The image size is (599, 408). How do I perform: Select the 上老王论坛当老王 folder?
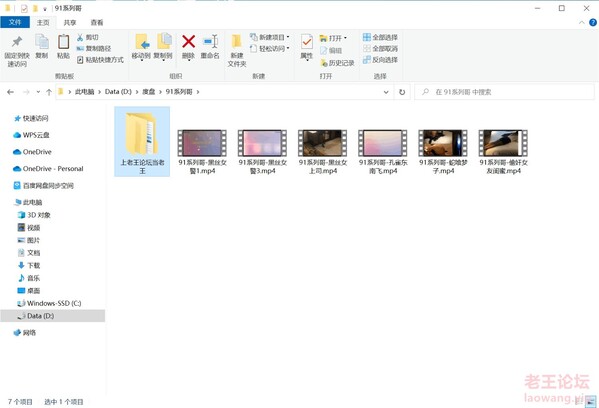(x=142, y=142)
